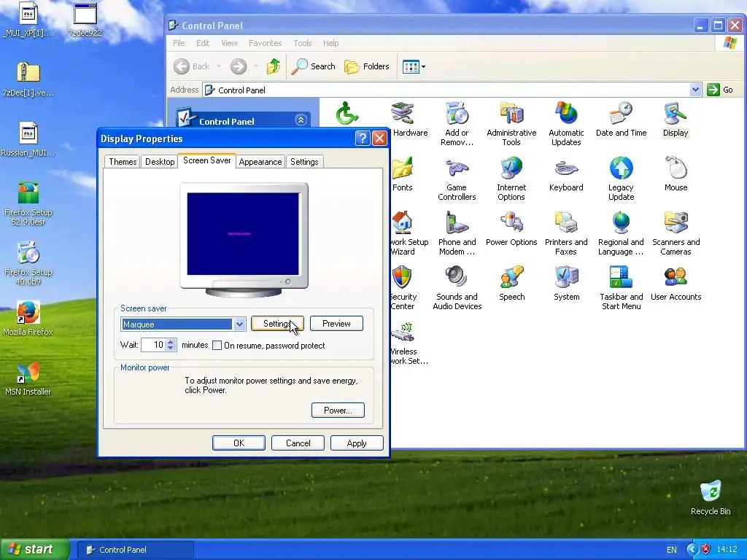Open Accessibility Options wheelchair icon
The width and height of the screenshot is (747, 560).
(x=347, y=113)
